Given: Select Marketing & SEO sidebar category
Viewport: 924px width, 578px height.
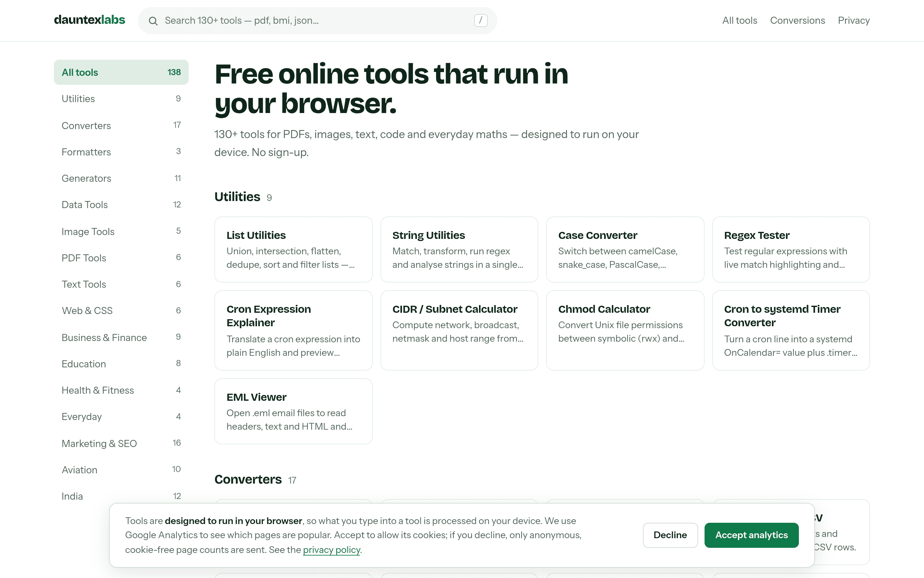Looking at the screenshot, I should 121,443.
